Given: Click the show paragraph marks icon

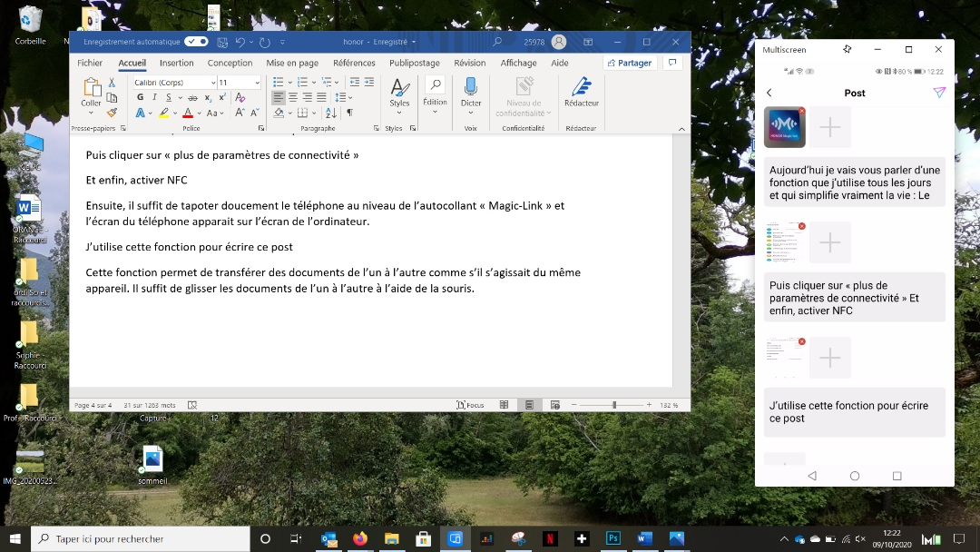Looking at the screenshot, I should [x=349, y=113].
